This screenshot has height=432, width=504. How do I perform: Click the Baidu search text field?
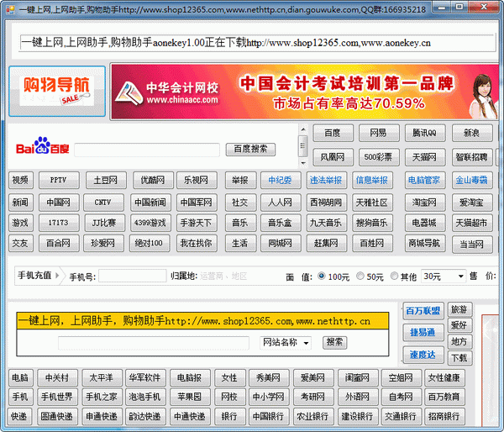click(147, 150)
